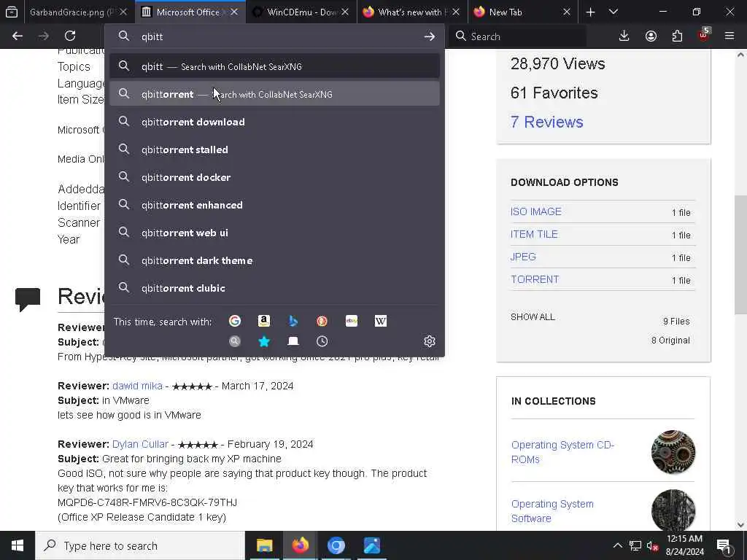This screenshot has width=747, height=560.
Task: Open the Chrome-like browser from the taskbar
Action: click(x=336, y=545)
